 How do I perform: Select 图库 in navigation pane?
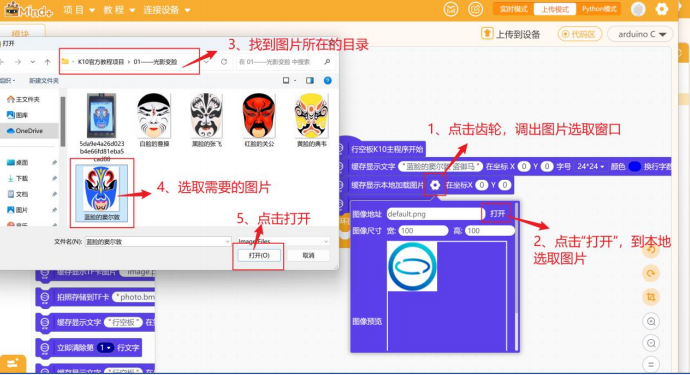point(18,115)
